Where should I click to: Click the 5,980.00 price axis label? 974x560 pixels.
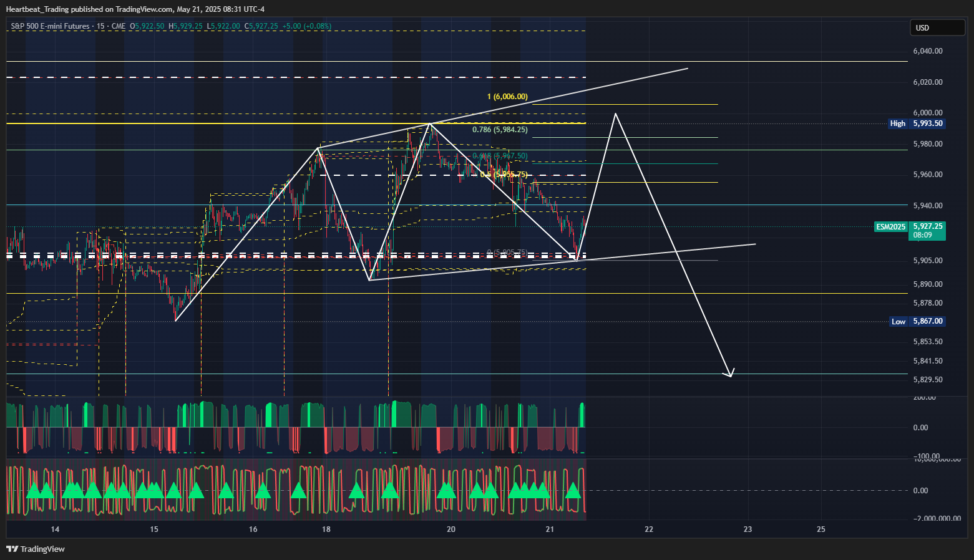(x=927, y=144)
